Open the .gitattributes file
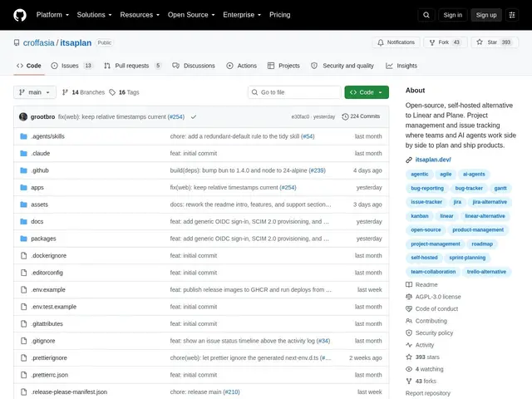 (47, 323)
